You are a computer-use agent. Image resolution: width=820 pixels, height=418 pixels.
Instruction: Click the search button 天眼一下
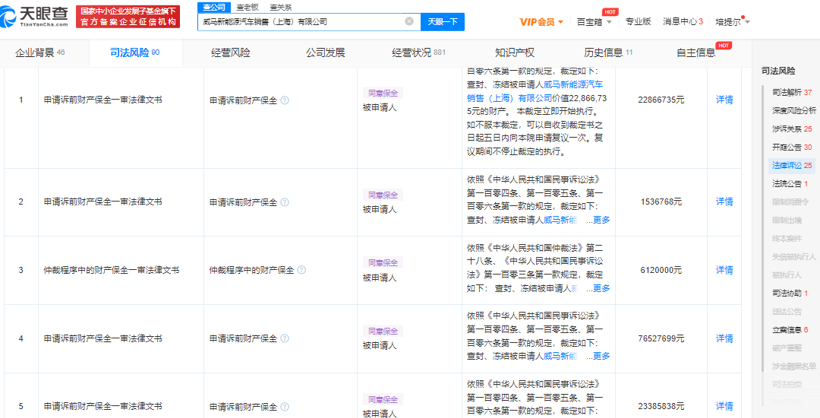(442, 21)
